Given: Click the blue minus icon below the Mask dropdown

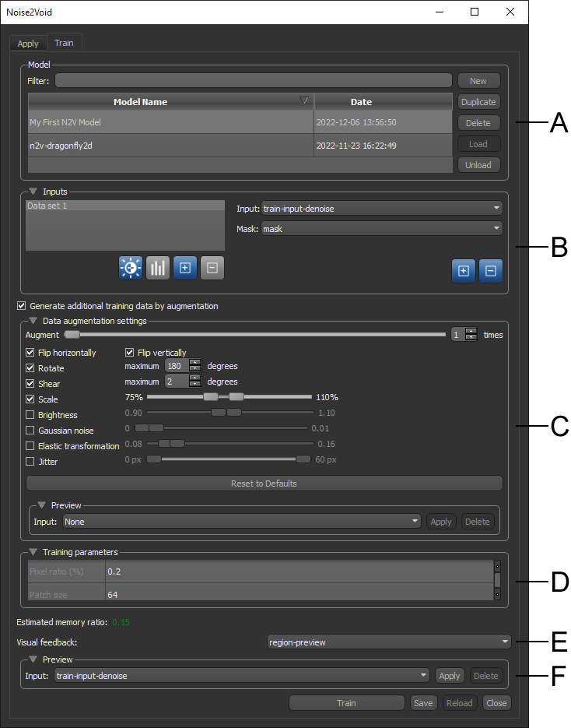Looking at the screenshot, I should coord(490,271).
